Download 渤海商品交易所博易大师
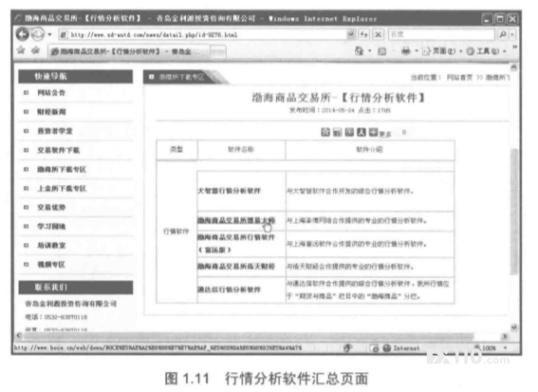 coord(236,220)
